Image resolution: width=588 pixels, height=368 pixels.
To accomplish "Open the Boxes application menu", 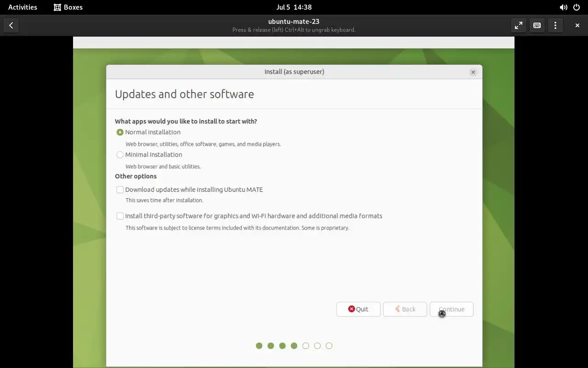I will [x=68, y=7].
